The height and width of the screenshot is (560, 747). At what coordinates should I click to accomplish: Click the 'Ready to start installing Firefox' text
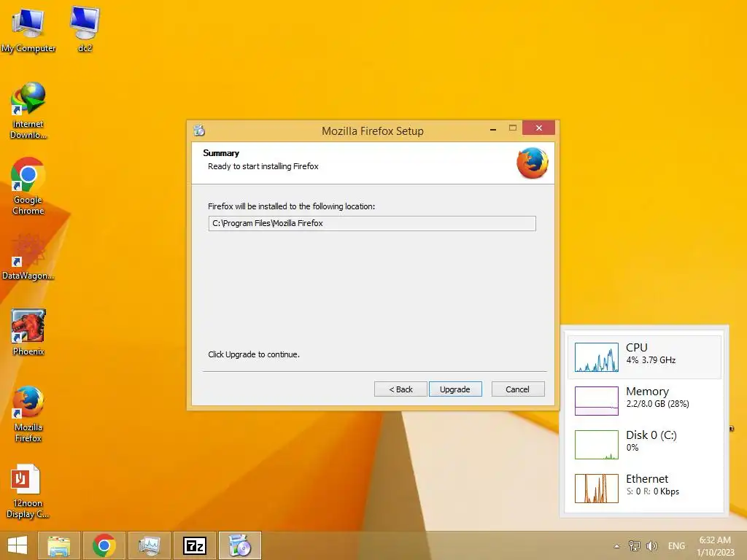pos(263,166)
